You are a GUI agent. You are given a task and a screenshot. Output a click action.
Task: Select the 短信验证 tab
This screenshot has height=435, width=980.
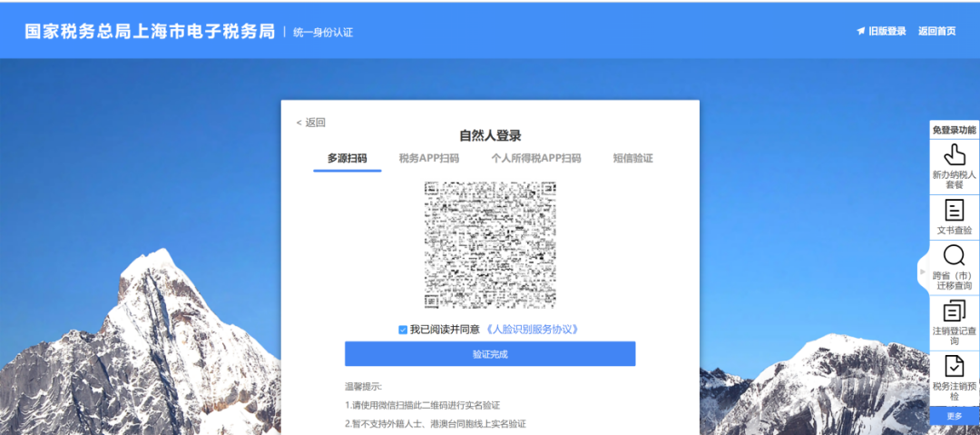632,158
